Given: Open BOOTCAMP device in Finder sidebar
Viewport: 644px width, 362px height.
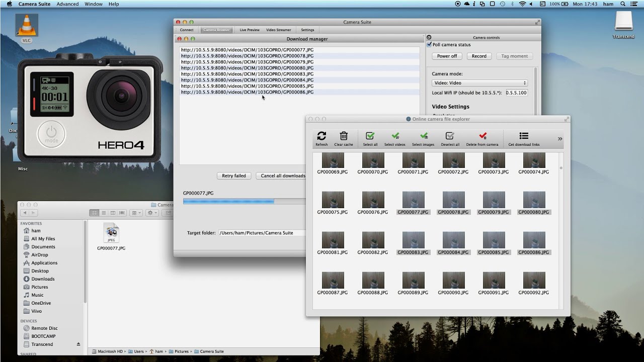Looking at the screenshot, I should click(43, 336).
